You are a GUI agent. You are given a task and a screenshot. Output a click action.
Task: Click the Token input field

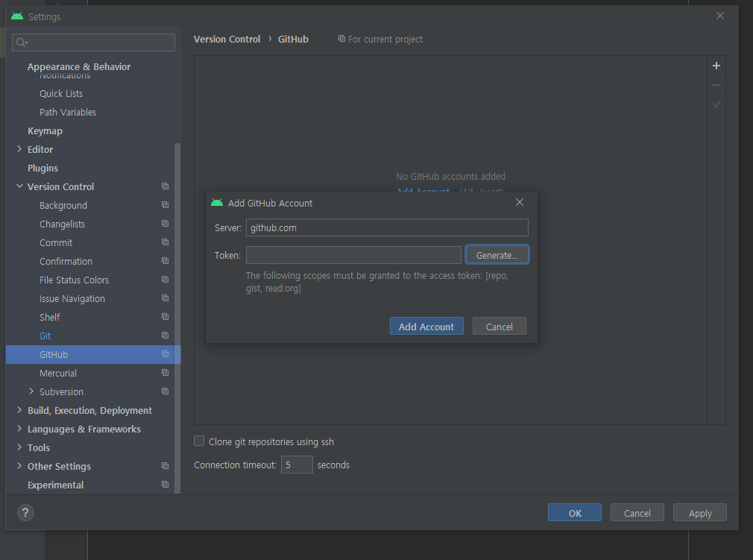[x=353, y=255]
